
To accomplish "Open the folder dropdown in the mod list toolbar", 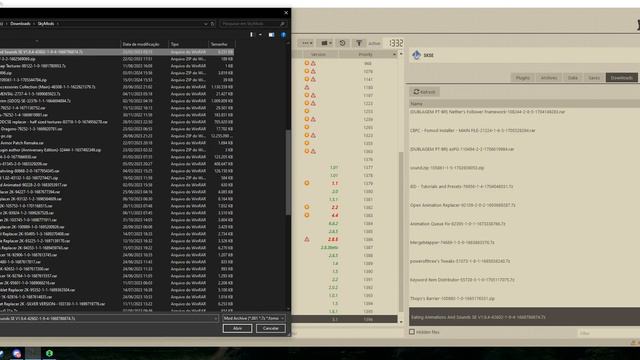I will click(326, 43).
